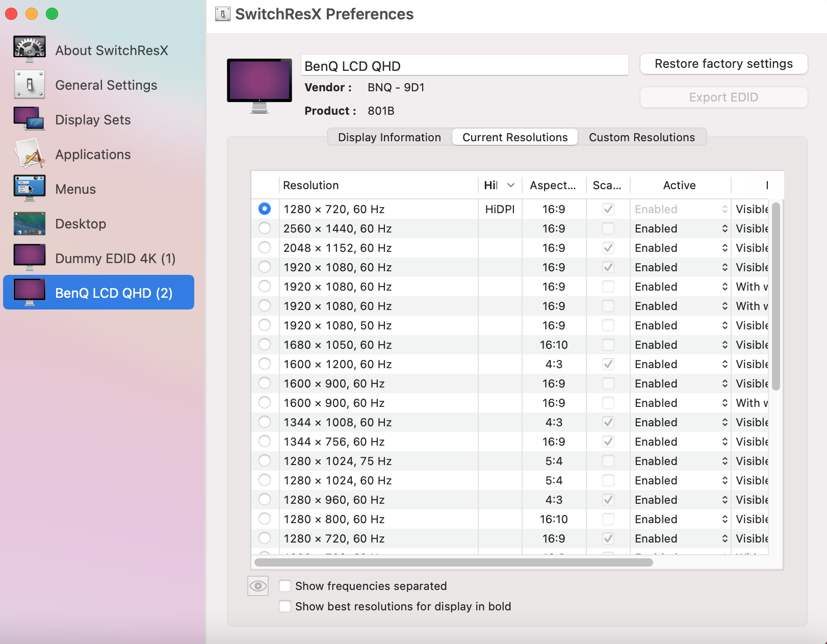Click the BenQ LCD QHD name field

point(464,66)
